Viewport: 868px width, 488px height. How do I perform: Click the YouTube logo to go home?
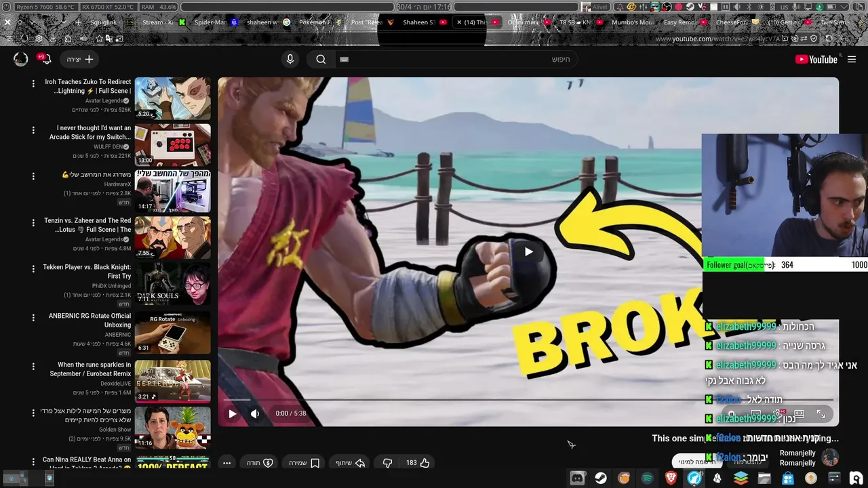point(816,60)
